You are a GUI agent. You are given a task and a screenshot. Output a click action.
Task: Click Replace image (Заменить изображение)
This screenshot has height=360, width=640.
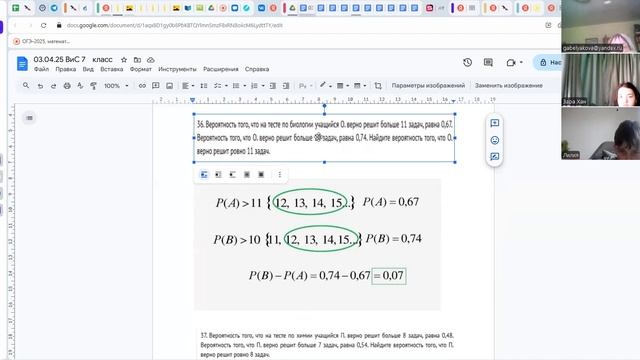(x=509, y=85)
